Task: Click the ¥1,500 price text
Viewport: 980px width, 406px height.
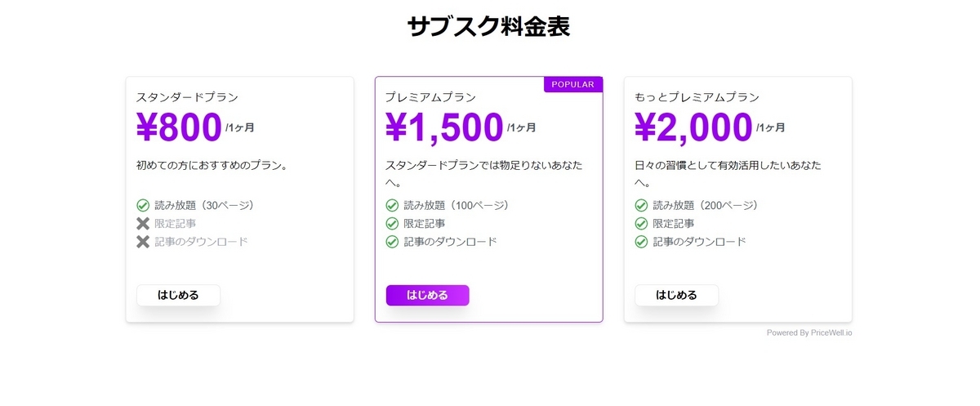Action: [x=444, y=127]
